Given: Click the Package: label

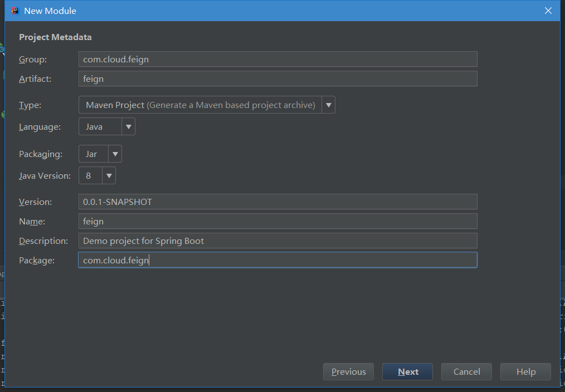Looking at the screenshot, I should click(37, 260).
